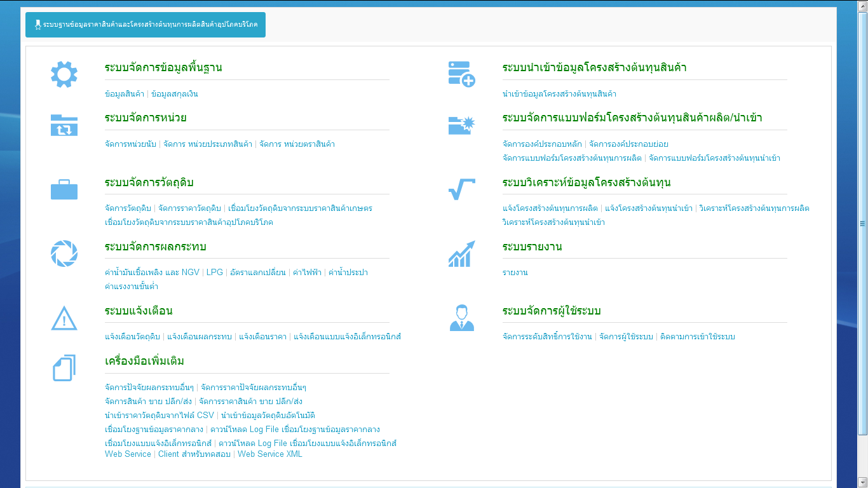Open เชื่อมโยงวัตถุดิบจากระบบราคาสินค้าอุปโภคบริโภค

(x=189, y=222)
